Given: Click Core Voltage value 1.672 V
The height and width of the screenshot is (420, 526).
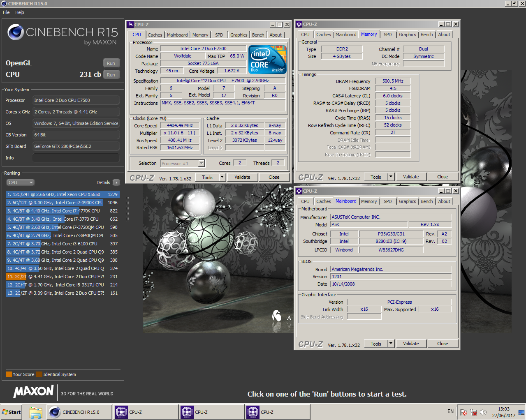Looking at the screenshot, I should coord(232,71).
